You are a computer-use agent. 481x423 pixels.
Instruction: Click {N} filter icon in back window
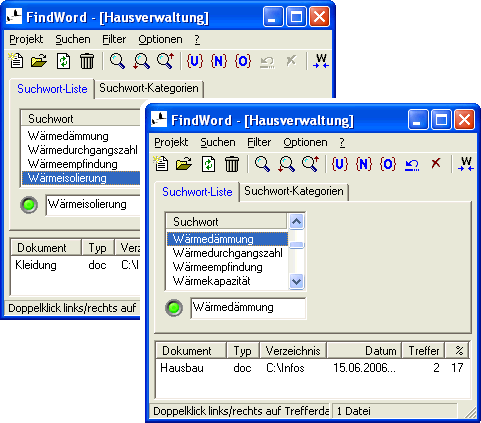coord(219,61)
